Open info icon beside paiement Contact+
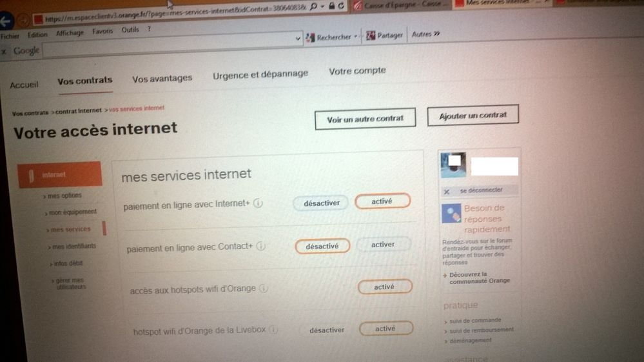644x362 pixels. 261,246
